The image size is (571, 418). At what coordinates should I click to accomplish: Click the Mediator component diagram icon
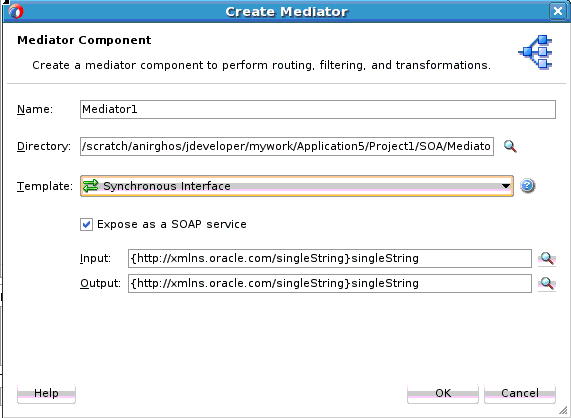(x=536, y=52)
